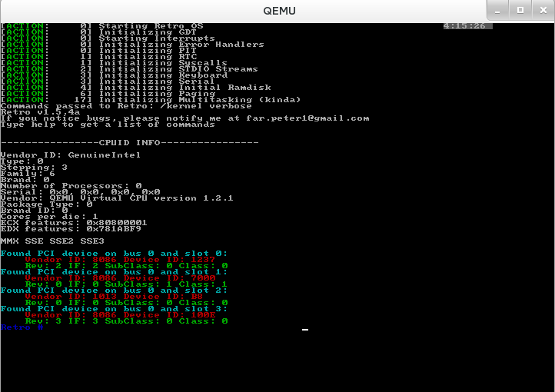Click the 'Serial: 0x0, 0x0' line
Viewport: 555px width, 392px height.
pyautogui.click(x=81, y=192)
